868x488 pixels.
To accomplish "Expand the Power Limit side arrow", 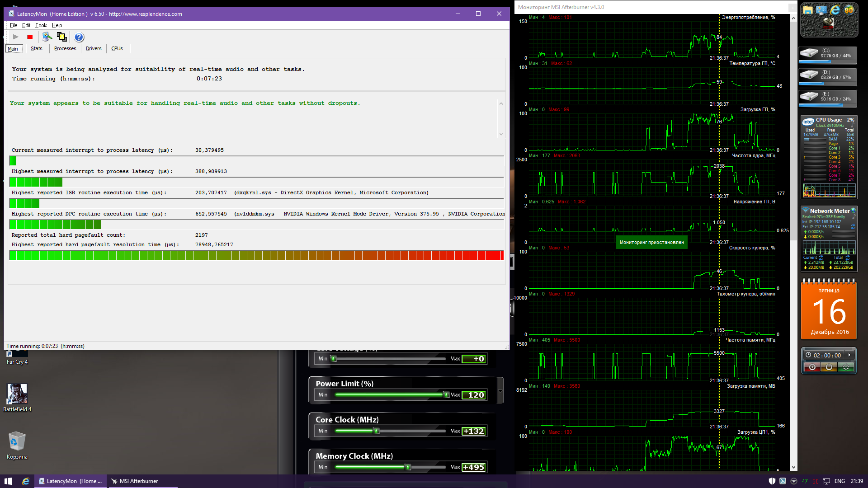I will (500, 391).
